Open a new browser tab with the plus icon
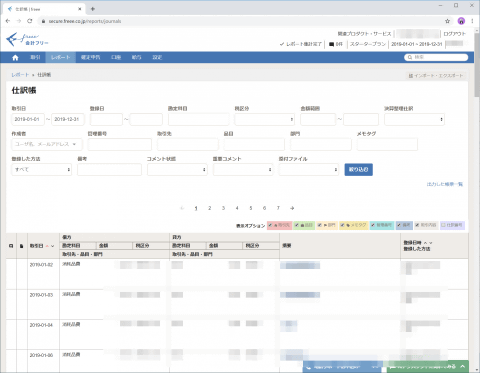The image size is (480, 373). (93, 9)
